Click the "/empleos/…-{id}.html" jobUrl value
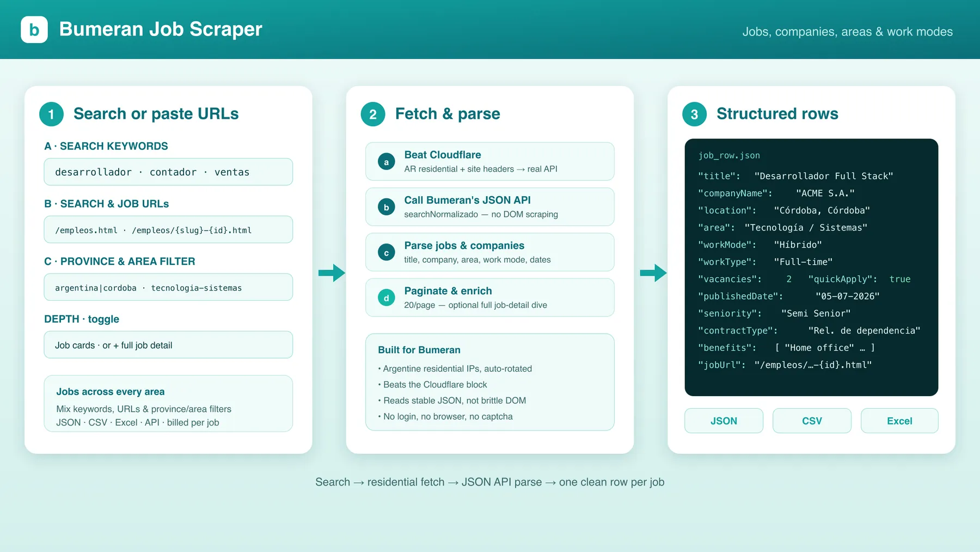The image size is (980, 552). pos(813,365)
